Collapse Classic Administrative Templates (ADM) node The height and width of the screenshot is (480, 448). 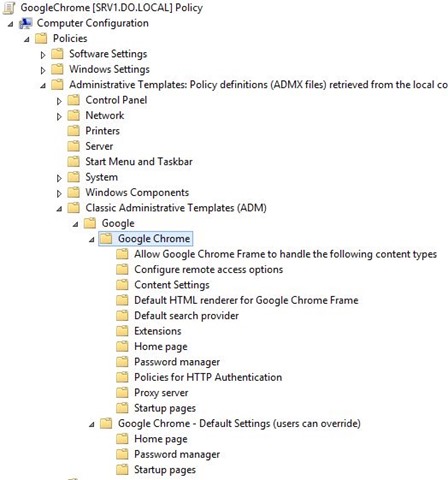[x=59, y=209]
